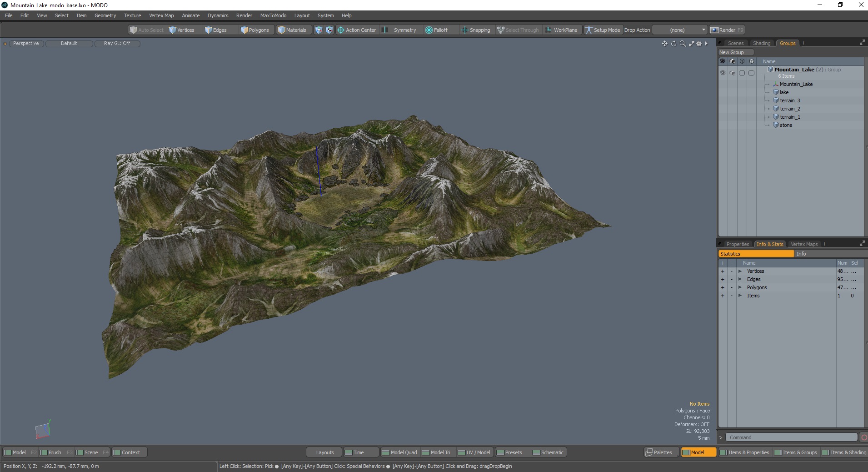868x472 pixels.
Task: Enable Edges selection mode
Action: [x=216, y=30]
